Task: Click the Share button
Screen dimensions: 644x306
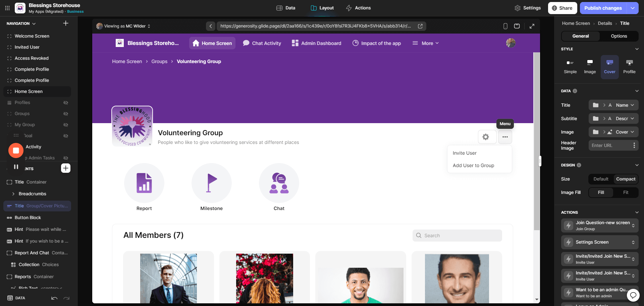Action: click(x=562, y=8)
